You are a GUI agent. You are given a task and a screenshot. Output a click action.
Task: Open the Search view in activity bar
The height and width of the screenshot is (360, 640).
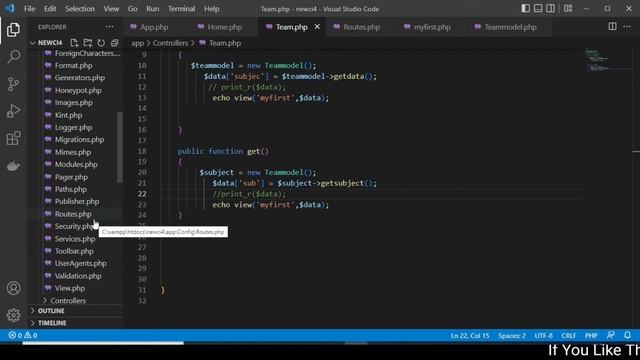[13, 57]
